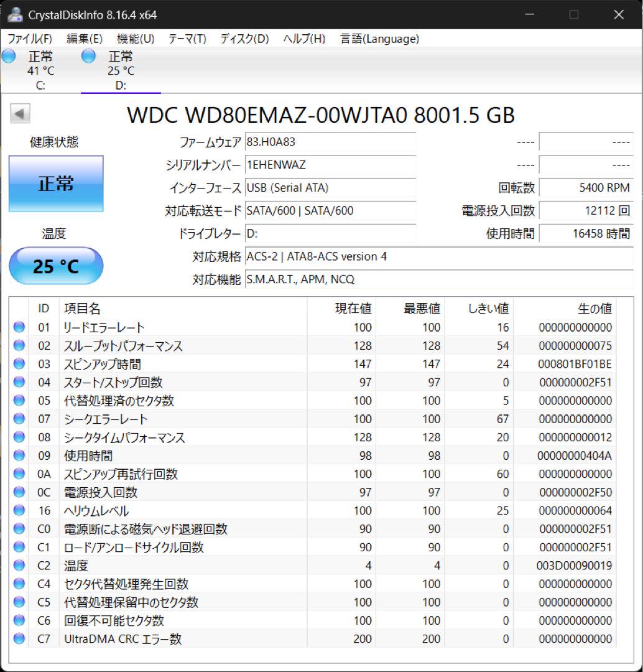Open the テーマ(T) menu
The width and height of the screenshot is (643, 672).
pos(187,39)
